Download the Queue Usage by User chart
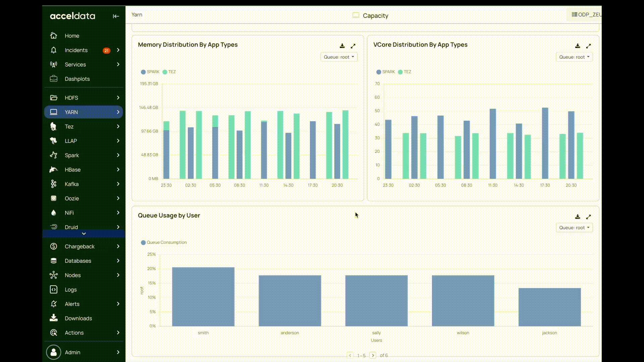This screenshot has width=644, height=362. pyautogui.click(x=577, y=217)
